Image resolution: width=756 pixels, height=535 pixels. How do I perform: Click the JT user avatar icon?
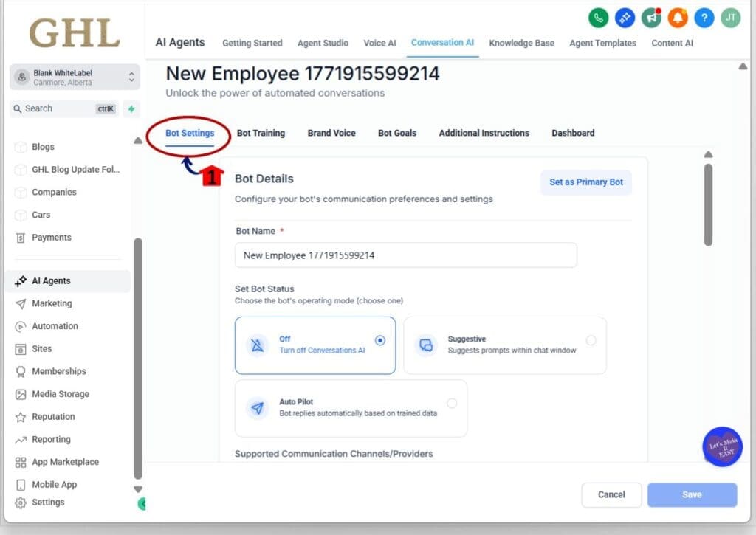(730, 18)
